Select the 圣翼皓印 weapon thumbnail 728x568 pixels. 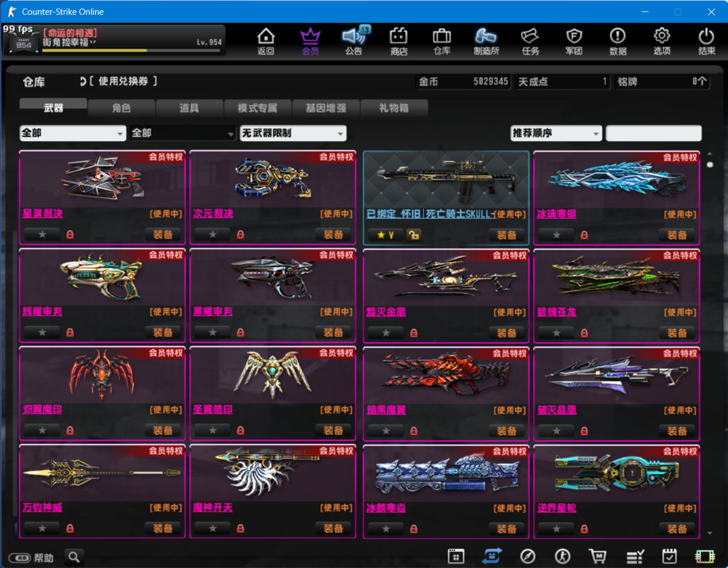(x=272, y=375)
